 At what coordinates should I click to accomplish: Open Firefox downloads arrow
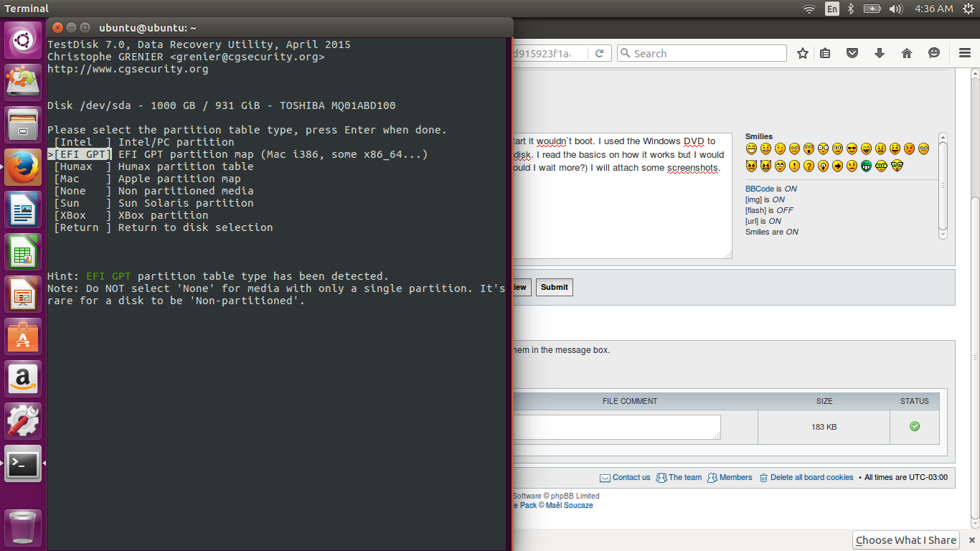(880, 53)
